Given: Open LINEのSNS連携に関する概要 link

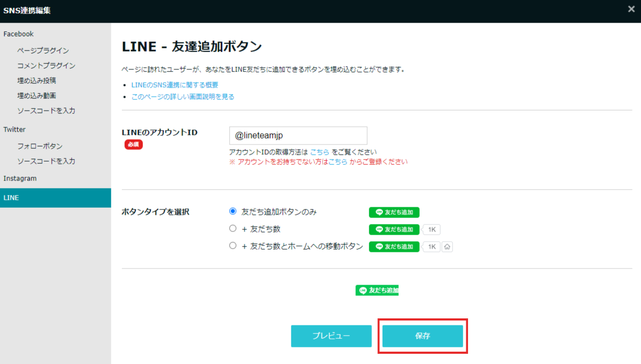Looking at the screenshot, I should 175,85.
